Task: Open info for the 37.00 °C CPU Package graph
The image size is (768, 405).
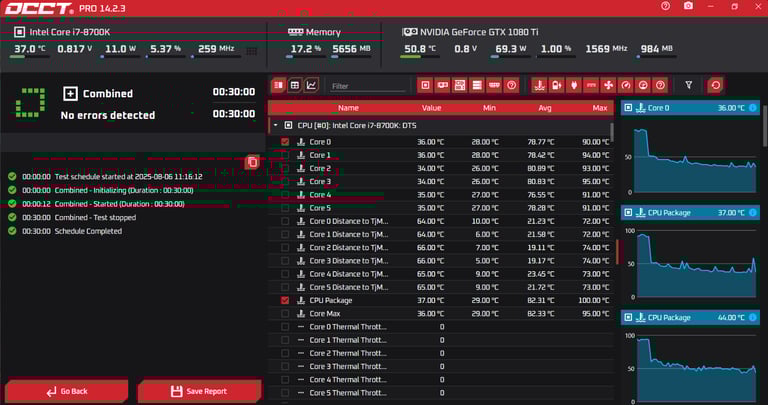Action: pos(752,213)
